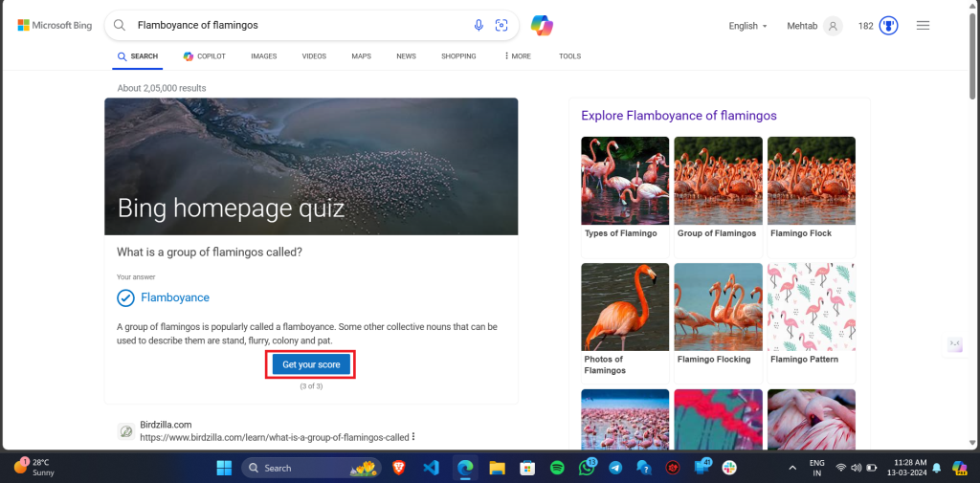This screenshot has height=483, width=980.
Task: Click the feedback icon at right edge
Action: [954, 343]
